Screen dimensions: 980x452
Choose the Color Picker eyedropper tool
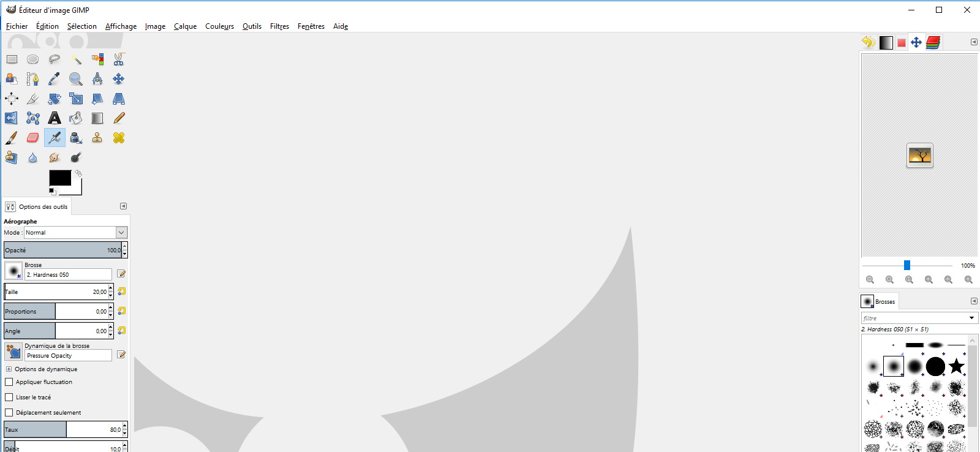pos(55,79)
